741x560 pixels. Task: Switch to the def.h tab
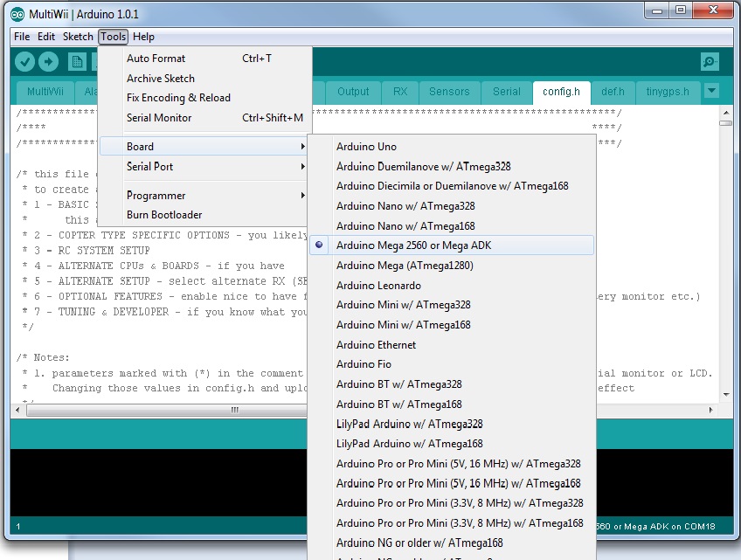613,92
